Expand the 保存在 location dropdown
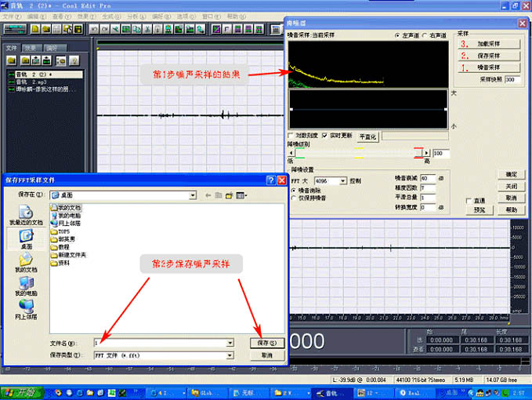532x400 pixels. [193, 195]
